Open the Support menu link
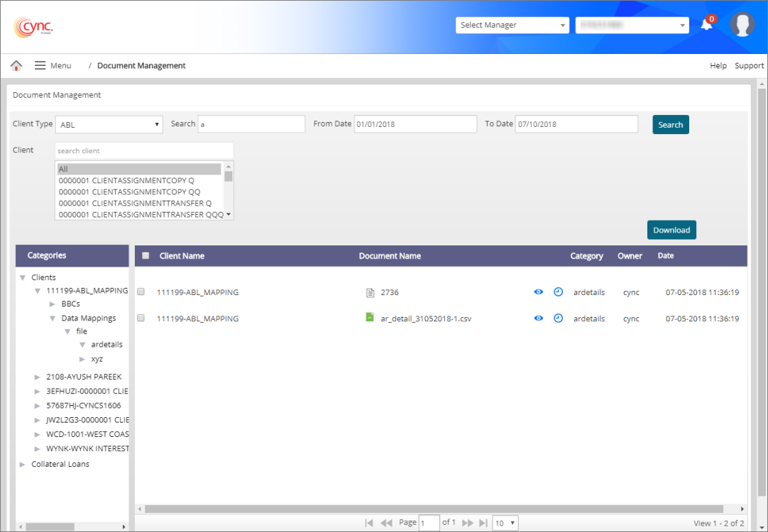Viewport: 768px width, 532px height. pyautogui.click(x=749, y=66)
